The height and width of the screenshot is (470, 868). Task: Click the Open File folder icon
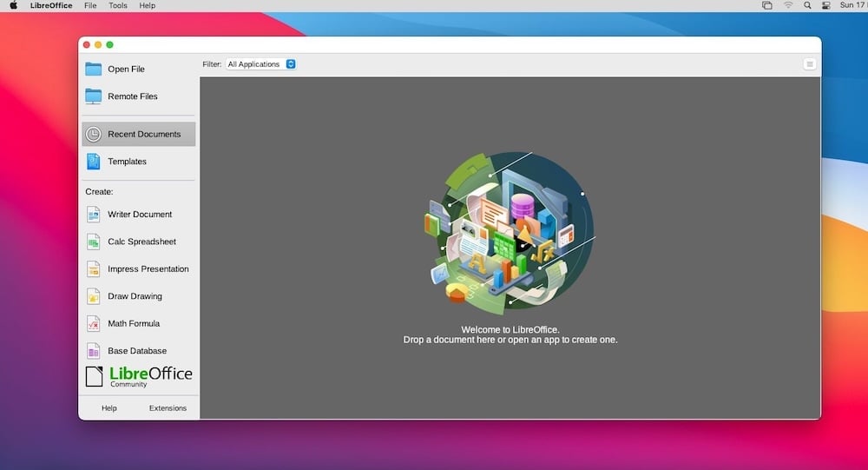click(93, 69)
